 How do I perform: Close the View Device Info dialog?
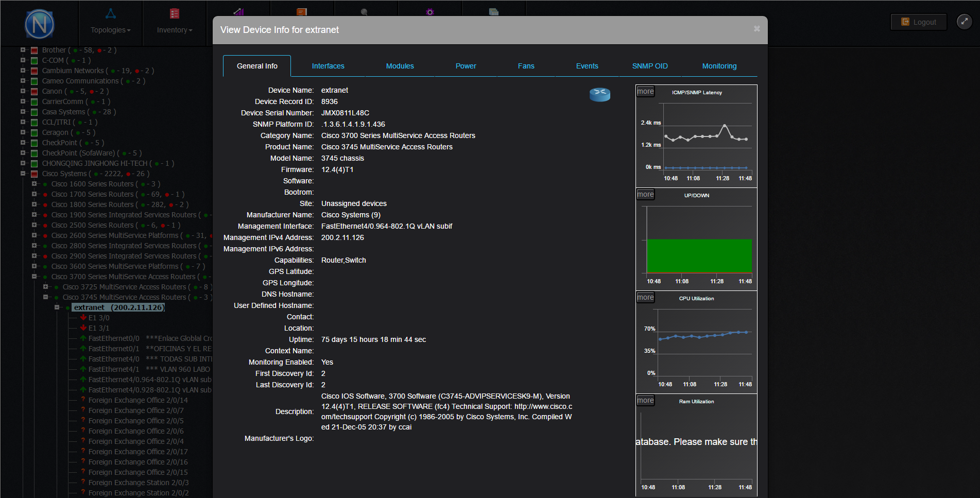point(757,29)
